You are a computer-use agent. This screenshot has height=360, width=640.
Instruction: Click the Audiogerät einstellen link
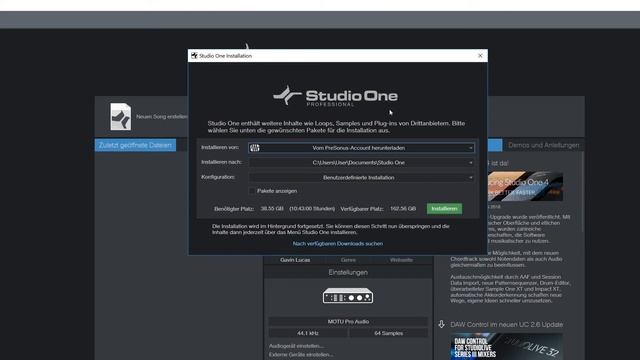pos(296,346)
